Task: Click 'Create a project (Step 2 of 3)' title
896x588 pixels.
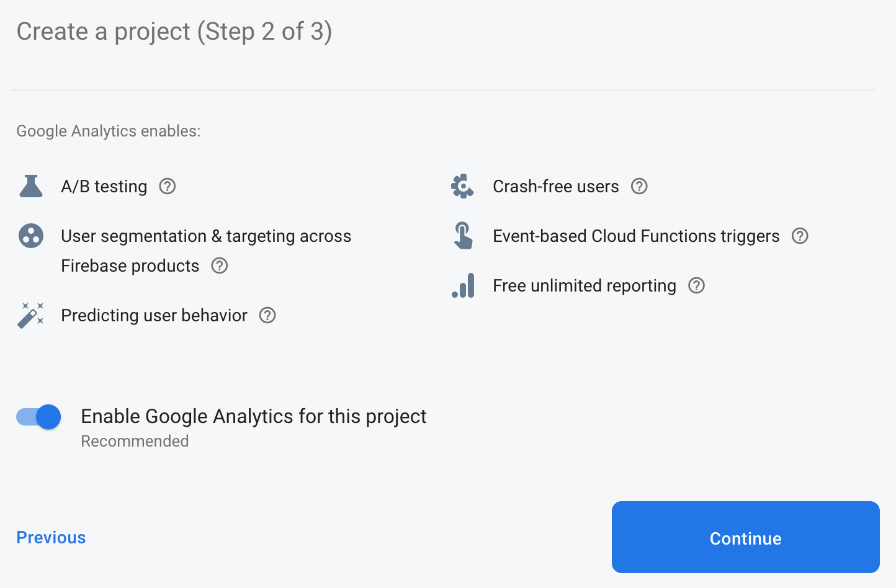Action: [x=174, y=31]
